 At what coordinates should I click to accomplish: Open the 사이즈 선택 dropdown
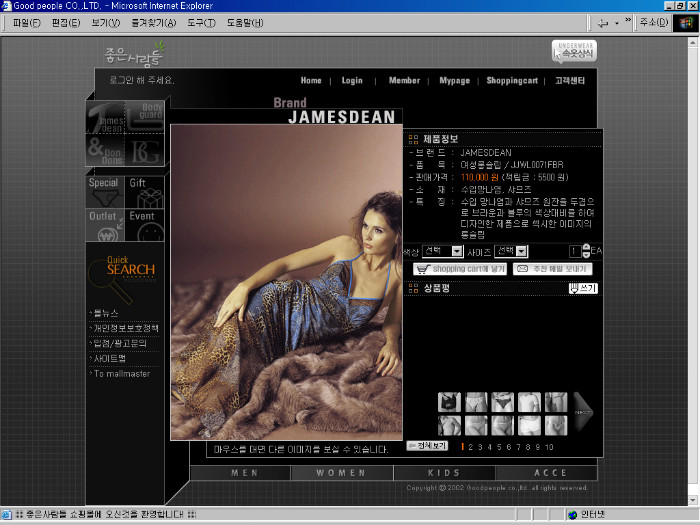[x=511, y=251]
